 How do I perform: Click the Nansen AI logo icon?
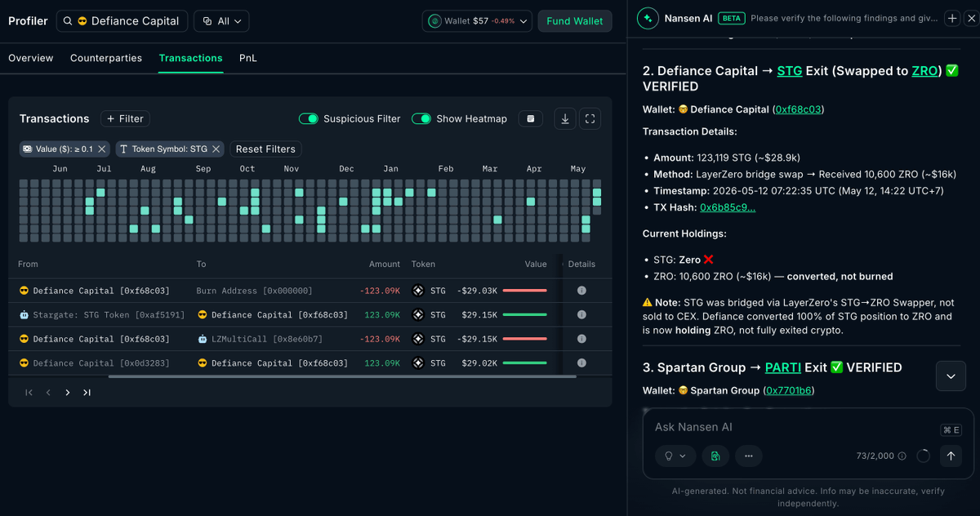648,18
